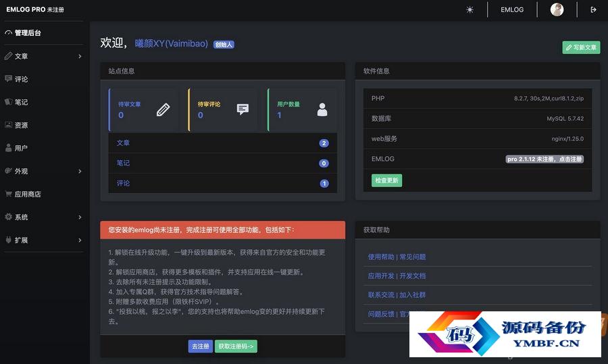Click the 创始人 badge
The height and width of the screenshot is (364, 608).
pos(224,45)
